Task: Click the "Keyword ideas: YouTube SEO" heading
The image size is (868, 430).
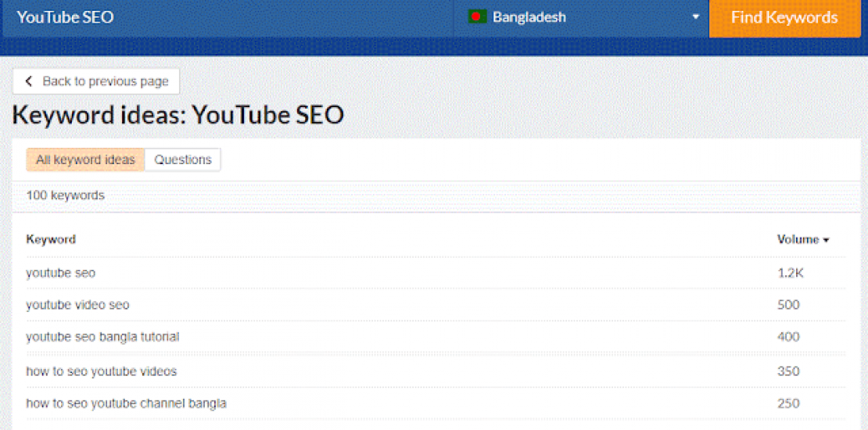Action: 178,116
